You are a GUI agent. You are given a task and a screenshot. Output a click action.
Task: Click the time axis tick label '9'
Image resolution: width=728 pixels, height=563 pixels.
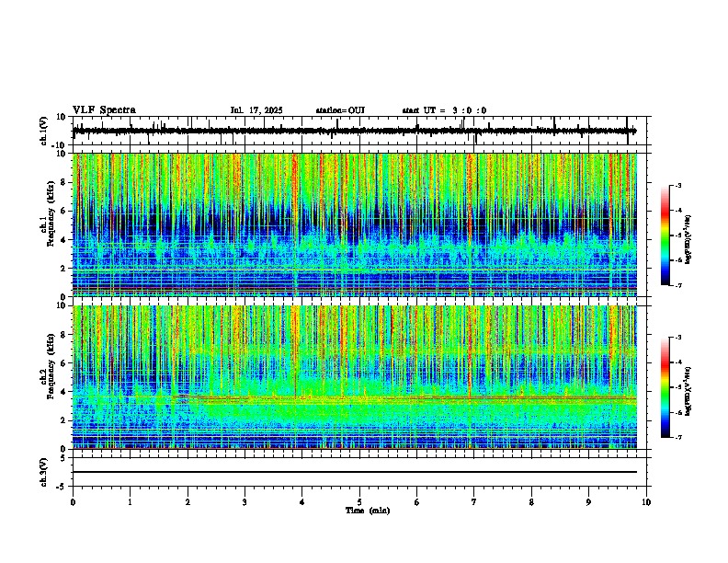point(588,502)
